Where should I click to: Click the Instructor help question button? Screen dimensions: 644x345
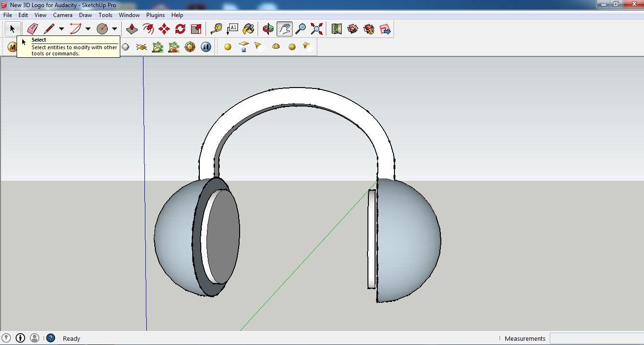tap(51, 338)
